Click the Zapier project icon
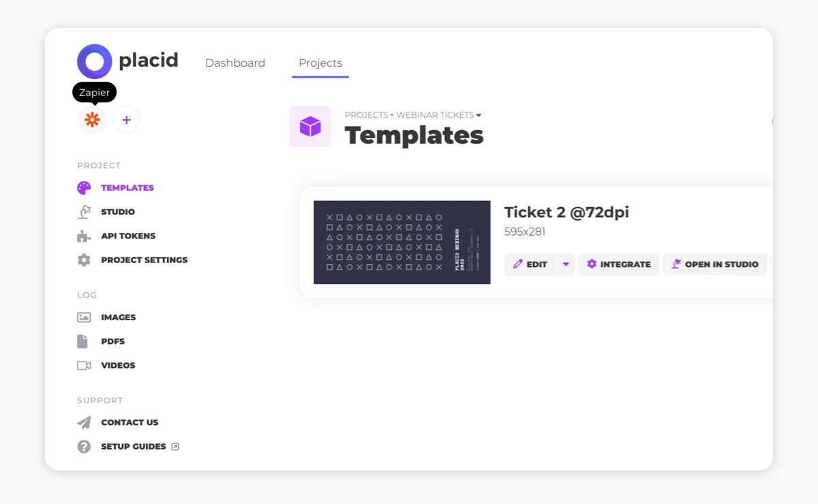The height and width of the screenshot is (504, 818). (x=92, y=120)
